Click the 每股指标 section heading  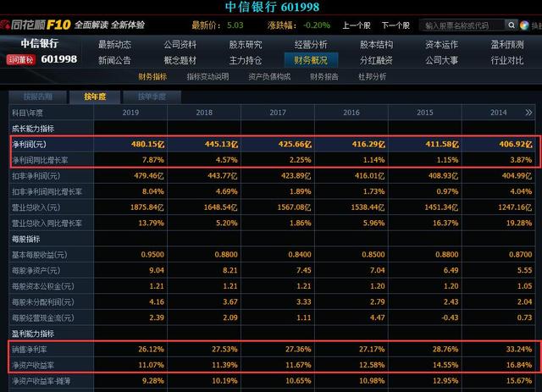(x=26, y=239)
